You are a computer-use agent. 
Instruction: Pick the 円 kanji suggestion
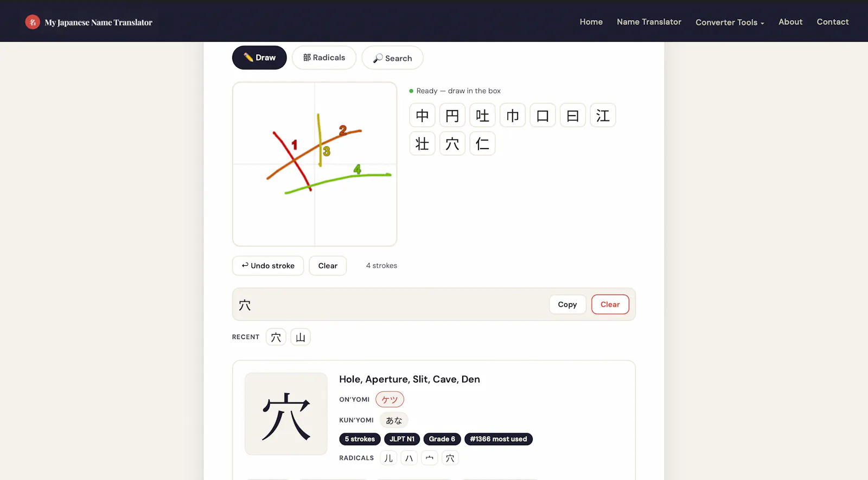click(x=452, y=116)
